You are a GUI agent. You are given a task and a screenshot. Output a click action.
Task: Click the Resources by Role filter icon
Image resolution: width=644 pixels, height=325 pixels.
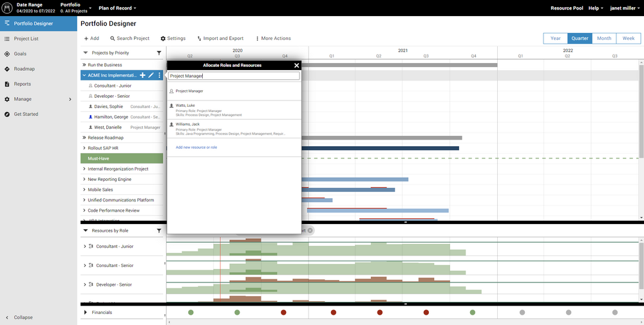[159, 230]
